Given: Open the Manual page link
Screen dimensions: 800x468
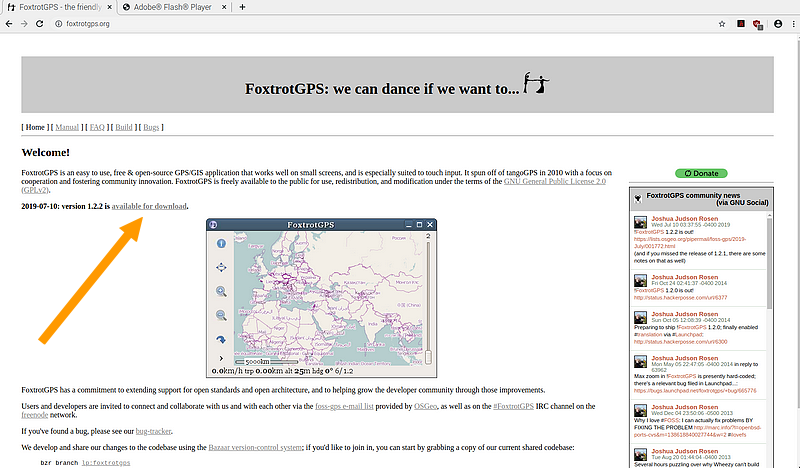Looking at the screenshot, I should tap(67, 127).
